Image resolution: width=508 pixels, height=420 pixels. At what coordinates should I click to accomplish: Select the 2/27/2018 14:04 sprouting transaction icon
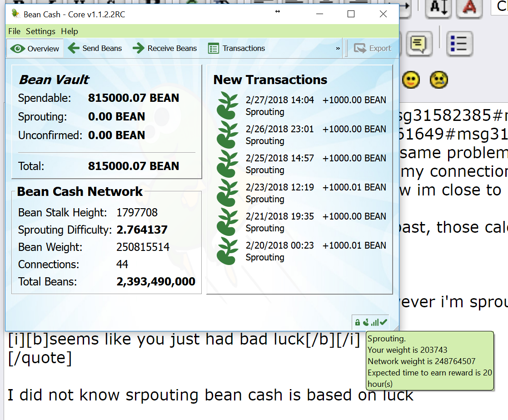[227, 105]
